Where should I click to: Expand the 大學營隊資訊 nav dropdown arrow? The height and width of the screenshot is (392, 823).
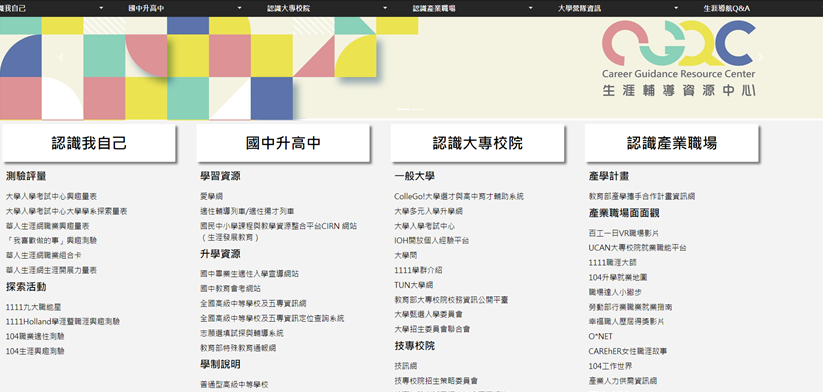point(676,8)
